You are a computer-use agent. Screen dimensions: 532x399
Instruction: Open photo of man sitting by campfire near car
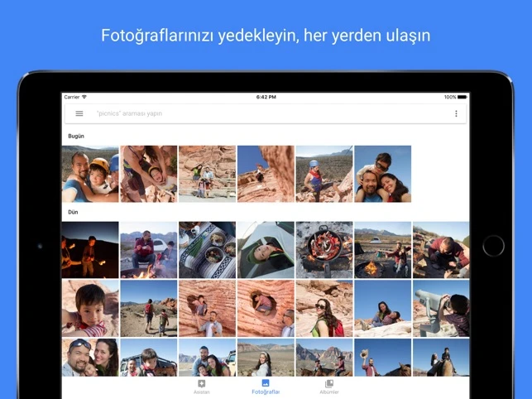pyautogui.click(x=149, y=250)
